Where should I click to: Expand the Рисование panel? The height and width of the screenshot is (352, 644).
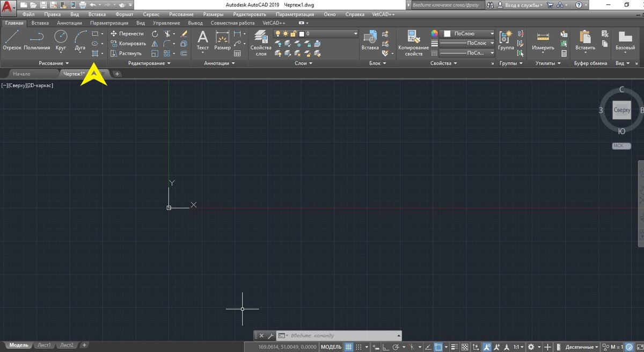pos(54,63)
